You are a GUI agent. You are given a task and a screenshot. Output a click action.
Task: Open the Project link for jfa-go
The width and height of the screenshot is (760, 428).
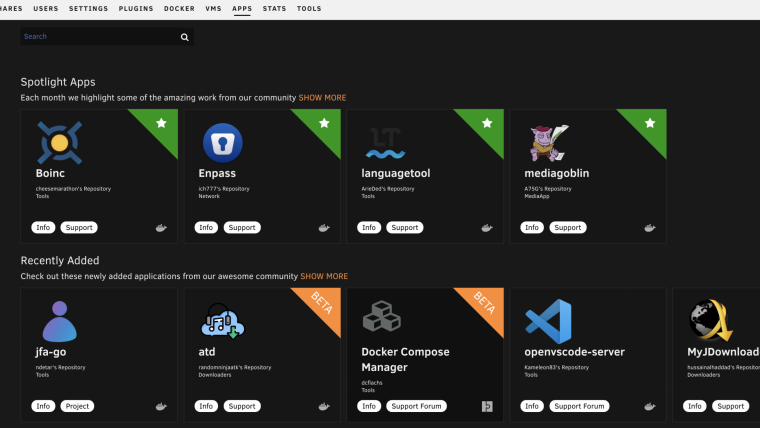coord(77,406)
